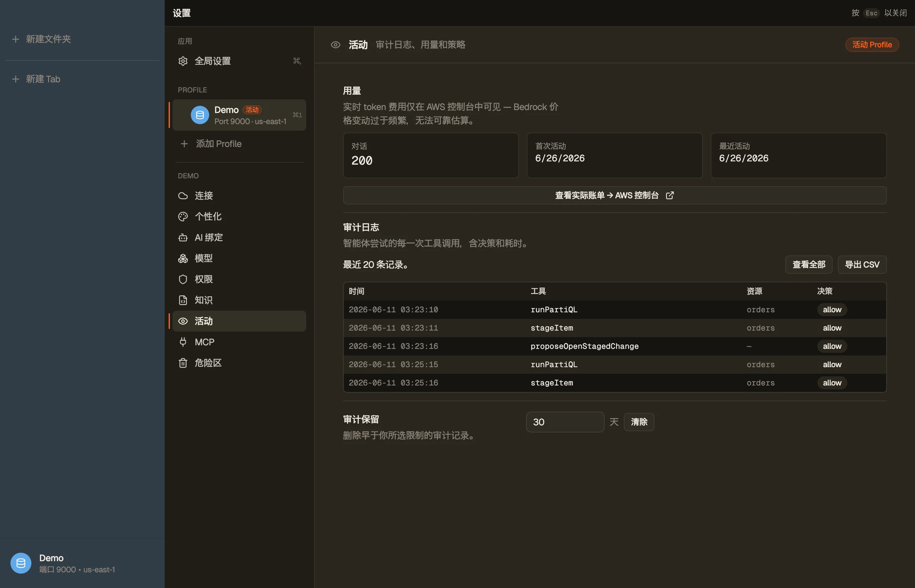Click the 导出 CSV button
The image size is (915, 588).
point(862,265)
